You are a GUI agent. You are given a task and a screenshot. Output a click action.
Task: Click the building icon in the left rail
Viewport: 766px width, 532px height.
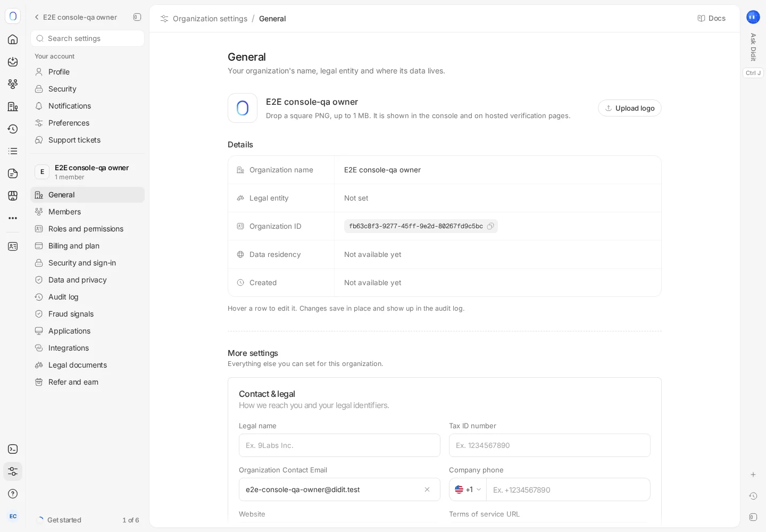[13, 106]
